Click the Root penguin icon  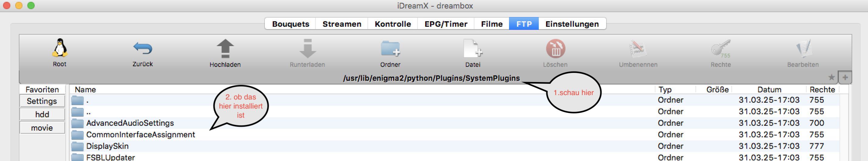point(60,48)
